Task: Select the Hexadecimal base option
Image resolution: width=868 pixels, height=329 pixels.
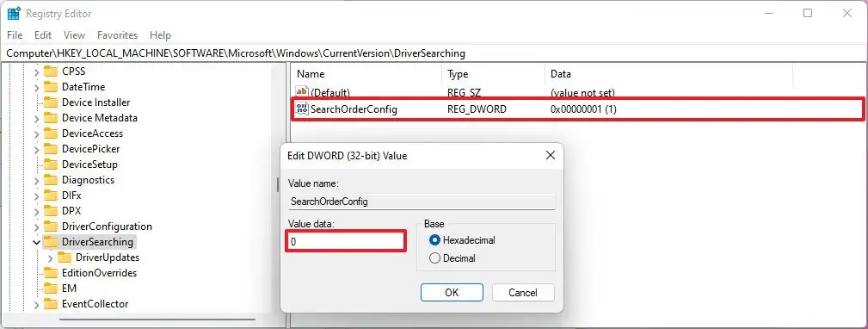Action: 462,240
